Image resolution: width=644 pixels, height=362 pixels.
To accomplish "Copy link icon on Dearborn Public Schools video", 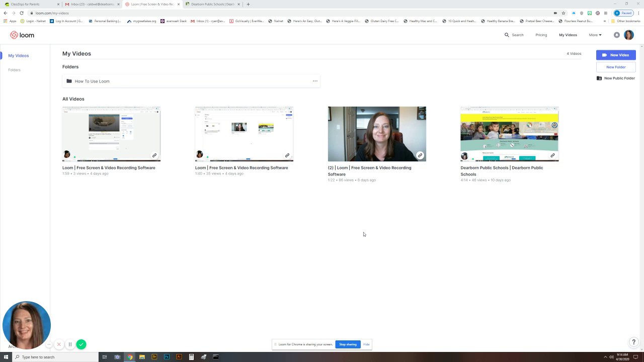I will [552, 155].
